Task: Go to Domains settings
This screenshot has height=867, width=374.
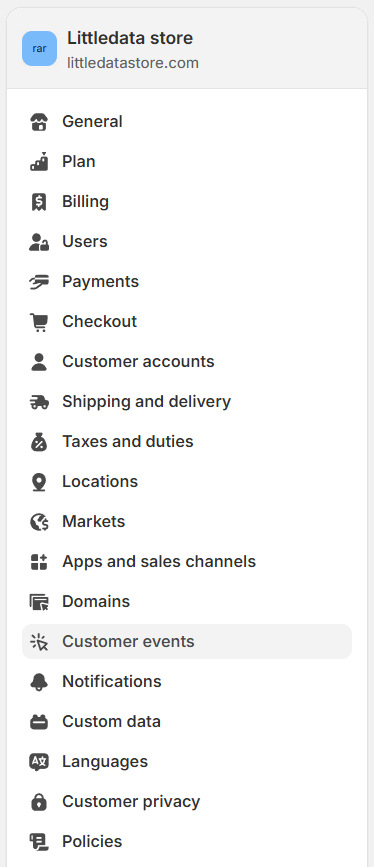Action: click(187, 602)
